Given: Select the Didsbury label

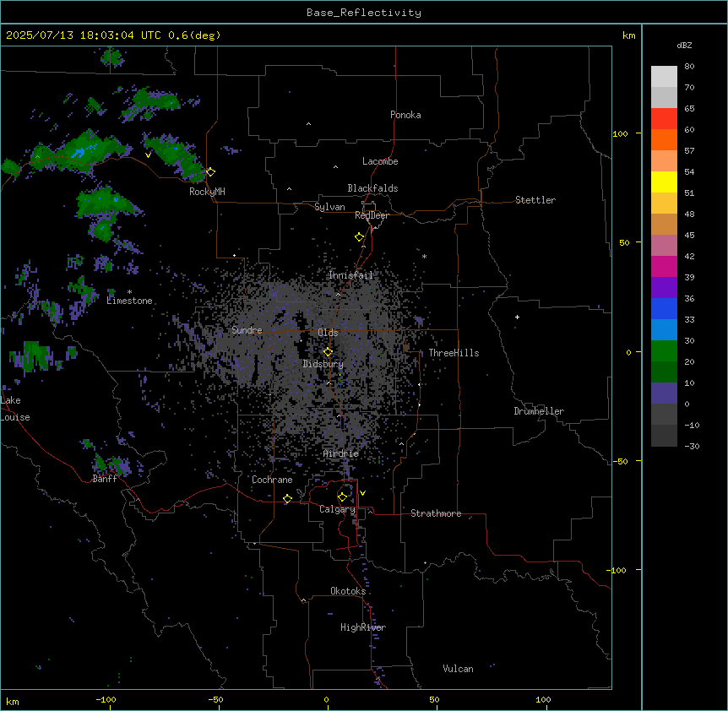Looking at the screenshot, I should point(323,364).
